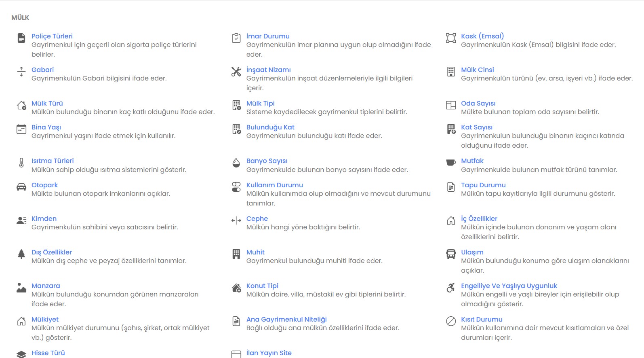644x358 pixels.
Task: Click the bus icon beside Ulaşım
Action: [451, 254]
